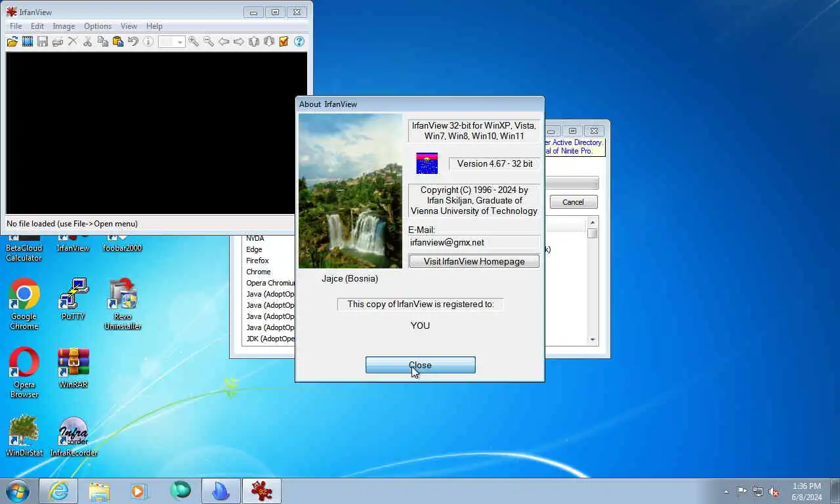Open the Options menu in IrfanView
This screenshot has width=840, height=504.
(98, 26)
